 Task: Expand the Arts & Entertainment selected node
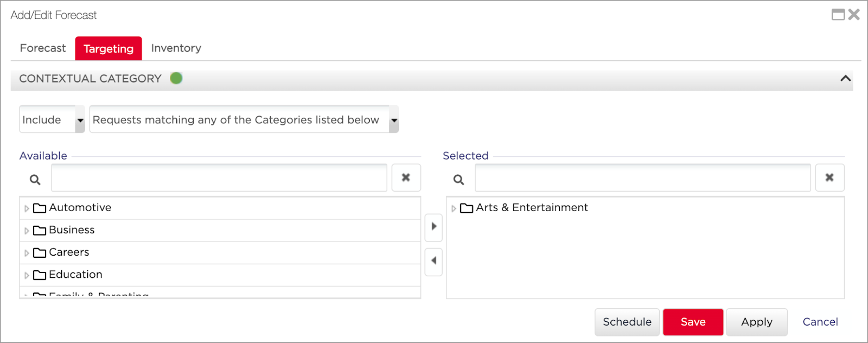point(454,208)
